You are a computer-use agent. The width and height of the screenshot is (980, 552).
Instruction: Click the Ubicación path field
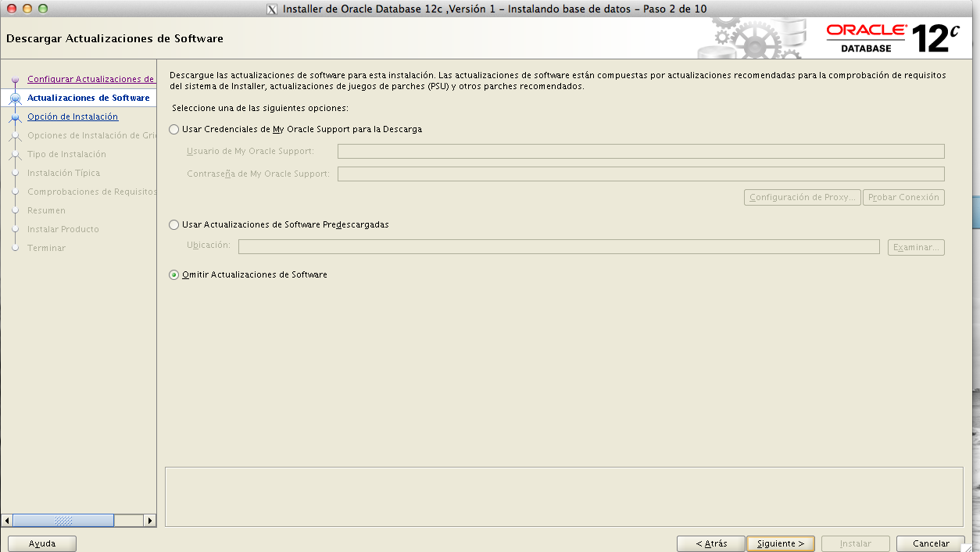558,246
